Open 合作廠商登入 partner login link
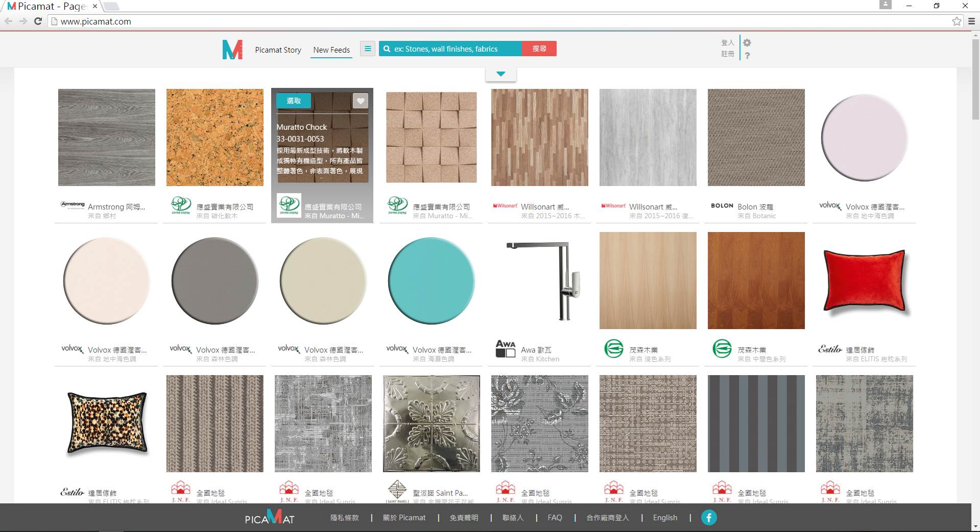 pos(608,518)
